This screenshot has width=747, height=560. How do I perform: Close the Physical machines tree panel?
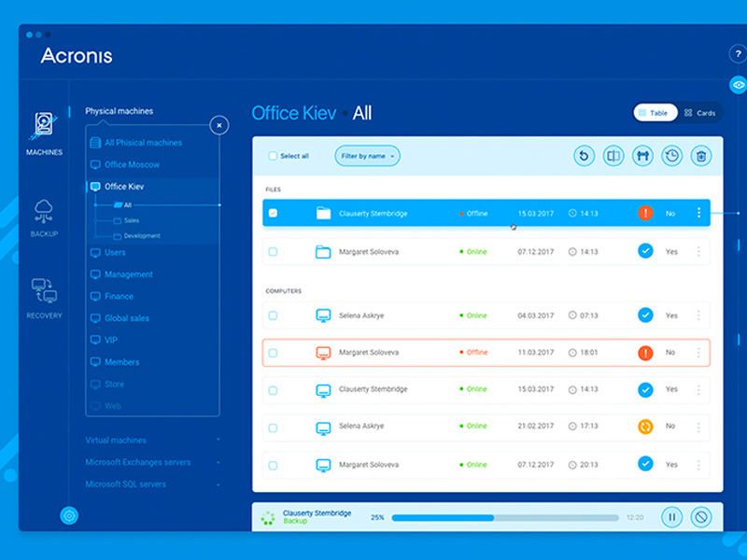point(219,125)
